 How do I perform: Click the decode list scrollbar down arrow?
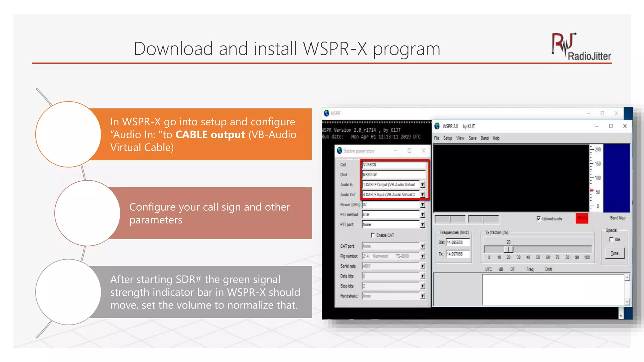[627, 302]
